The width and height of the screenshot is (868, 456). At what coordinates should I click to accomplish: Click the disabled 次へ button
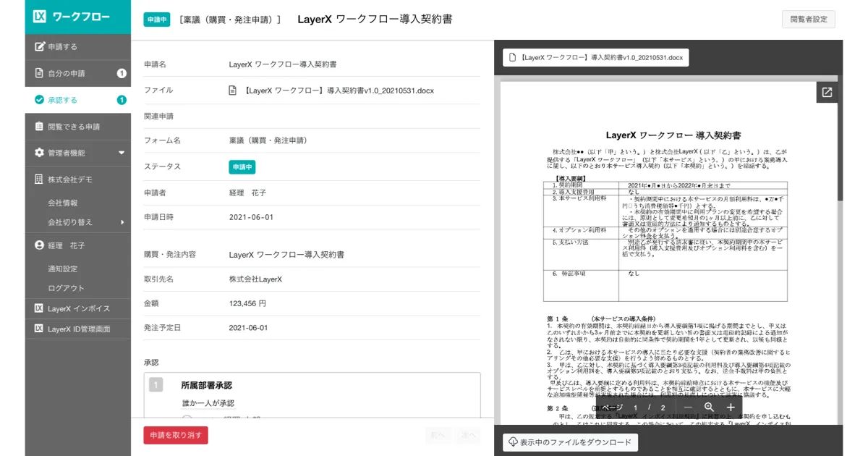(469, 435)
